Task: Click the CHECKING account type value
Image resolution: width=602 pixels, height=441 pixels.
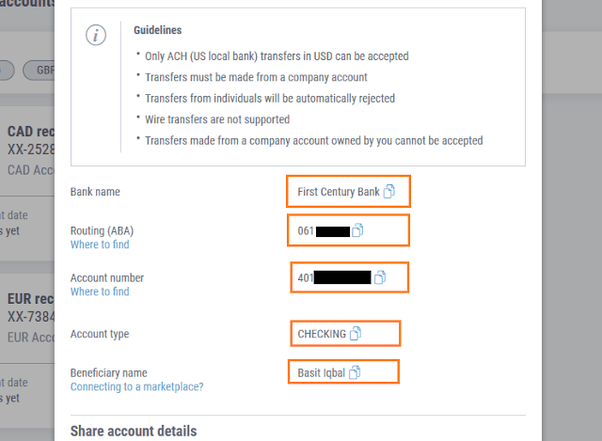Action: [x=321, y=334]
